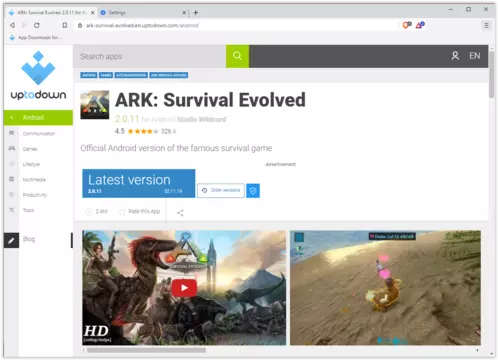Open the Older versions link
The width and height of the screenshot is (498, 360).
point(221,190)
